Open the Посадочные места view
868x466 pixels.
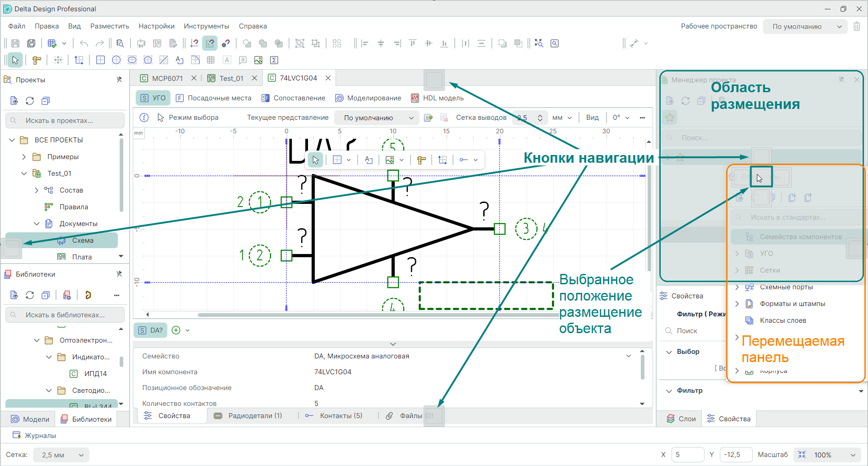coord(214,98)
